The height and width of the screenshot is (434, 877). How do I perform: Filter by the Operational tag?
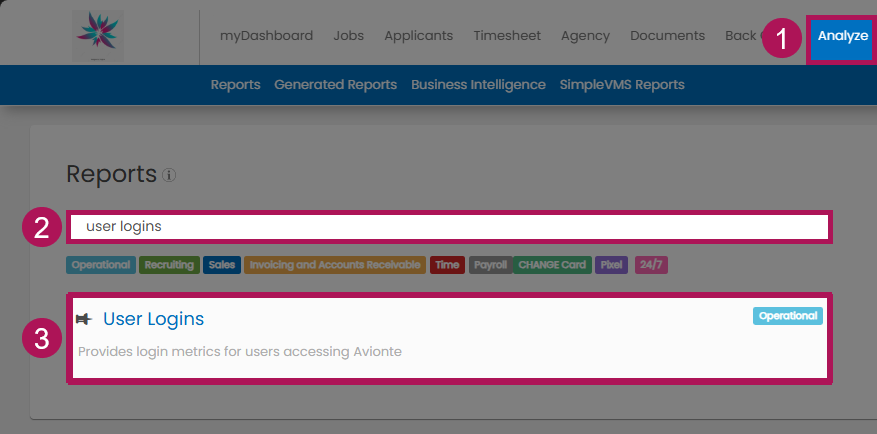coord(101,265)
